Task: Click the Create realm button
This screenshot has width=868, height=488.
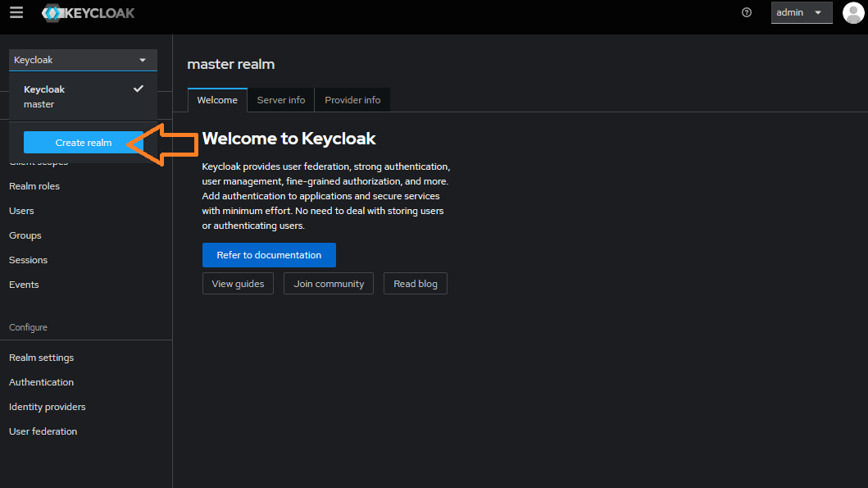Action: pos(84,143)
